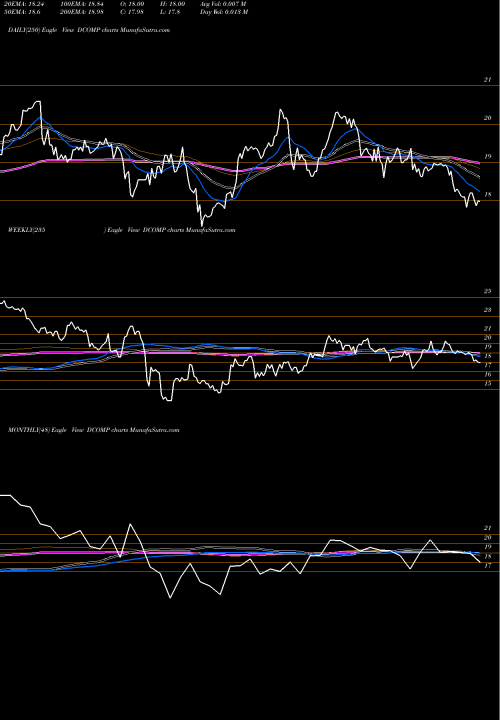Click axis label 18 on daily chart
This screenshot has width=500, height=720.
point(488,195)
